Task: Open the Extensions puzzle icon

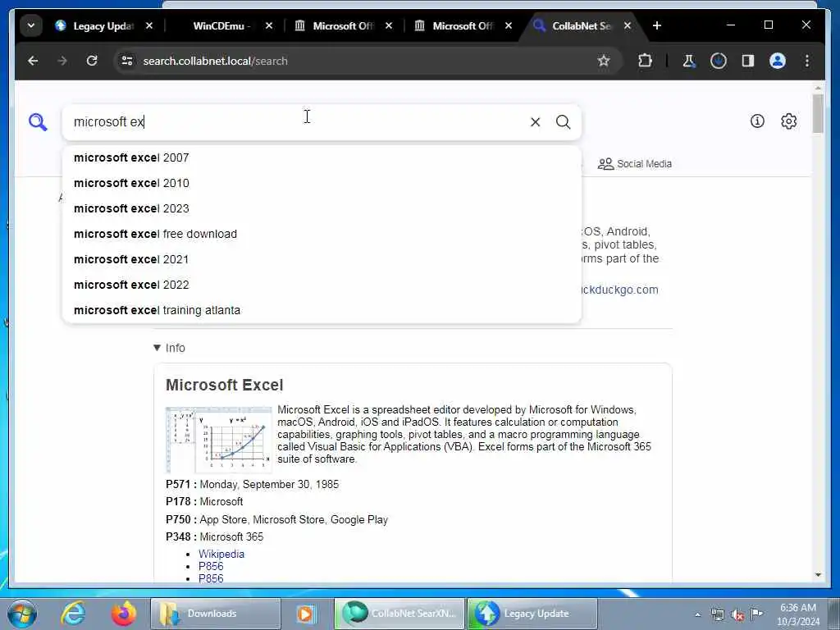Action: click(645, 61)
